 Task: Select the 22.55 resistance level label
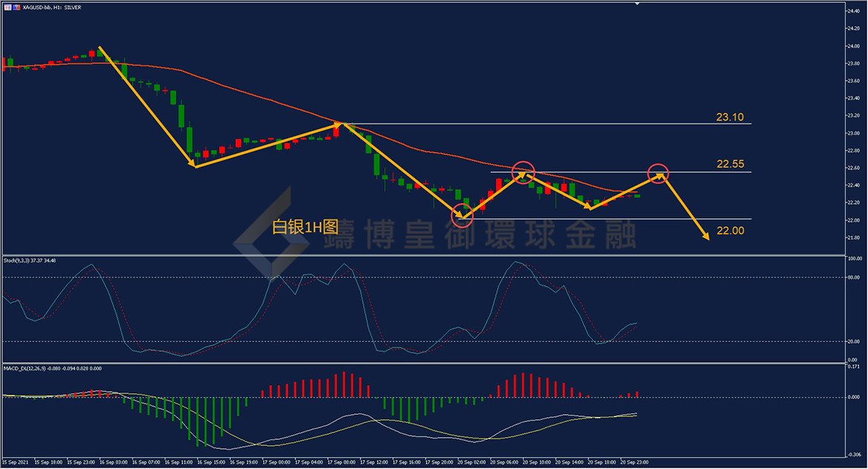pyautogui.click(x=729, y=164)
